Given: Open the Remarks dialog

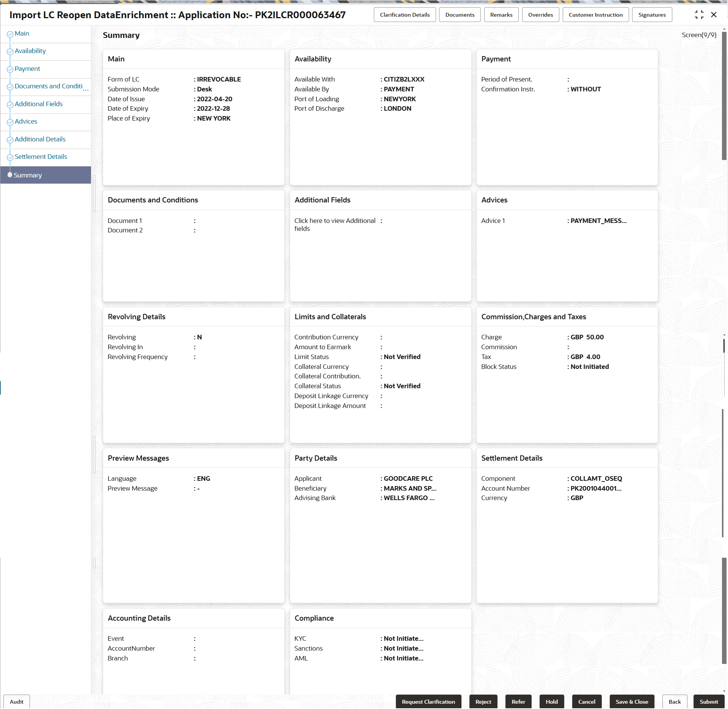Looking at the screenshot, I should click(501, 14).
